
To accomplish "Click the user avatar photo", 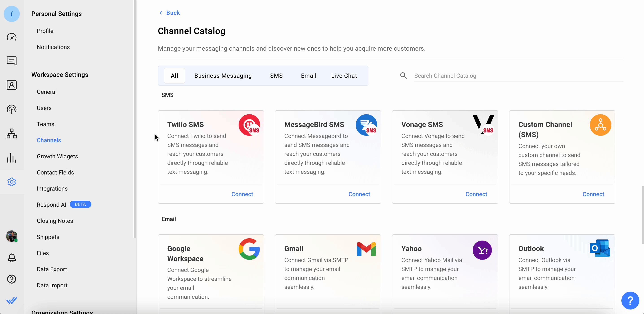I will 11,236.
